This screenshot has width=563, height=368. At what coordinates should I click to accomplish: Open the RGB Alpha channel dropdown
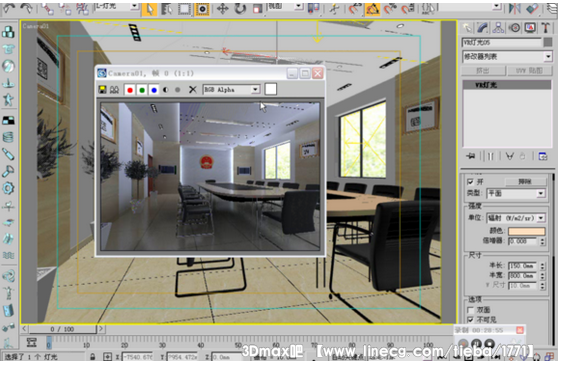tap(231, 89)
